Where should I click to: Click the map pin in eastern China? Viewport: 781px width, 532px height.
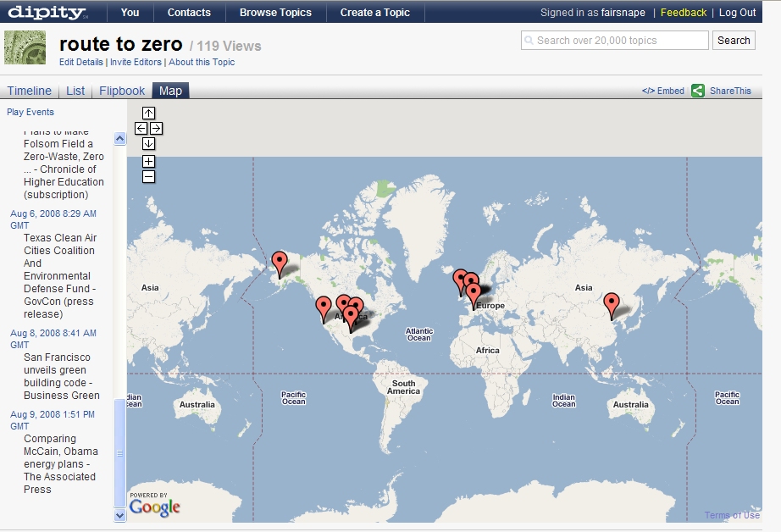pos(611,305)
